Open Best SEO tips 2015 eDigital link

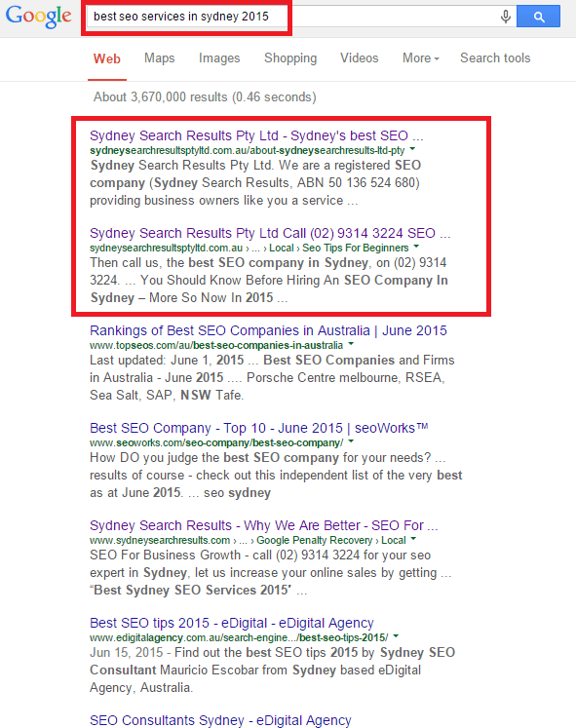(x=232, y=623)
